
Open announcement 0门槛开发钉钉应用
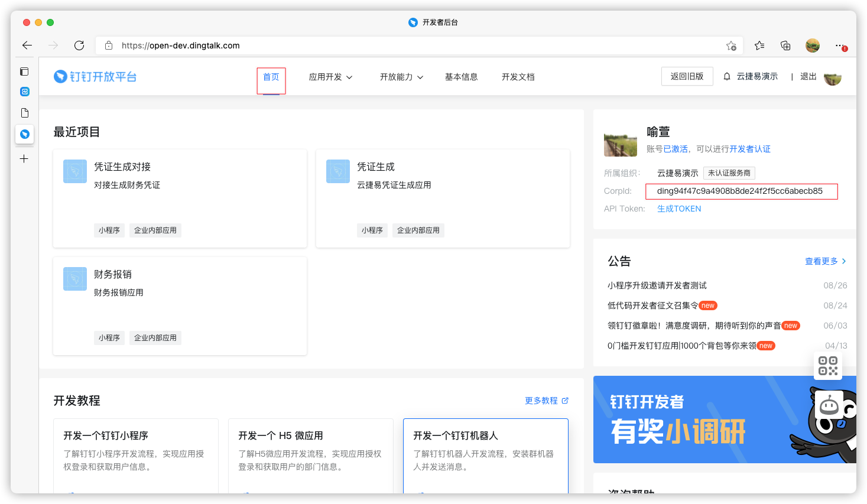(682, 346)
